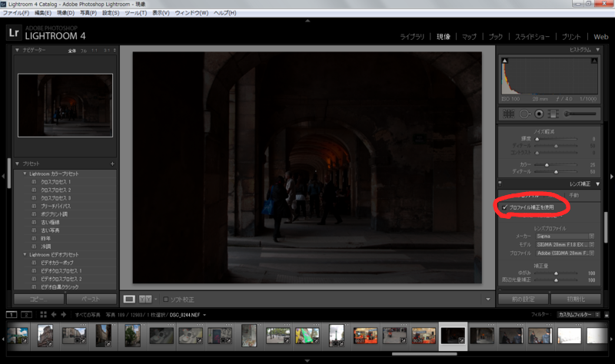Open the lens Maker dropdown showing Sigma
615x364 pixels.
[565, 237]
